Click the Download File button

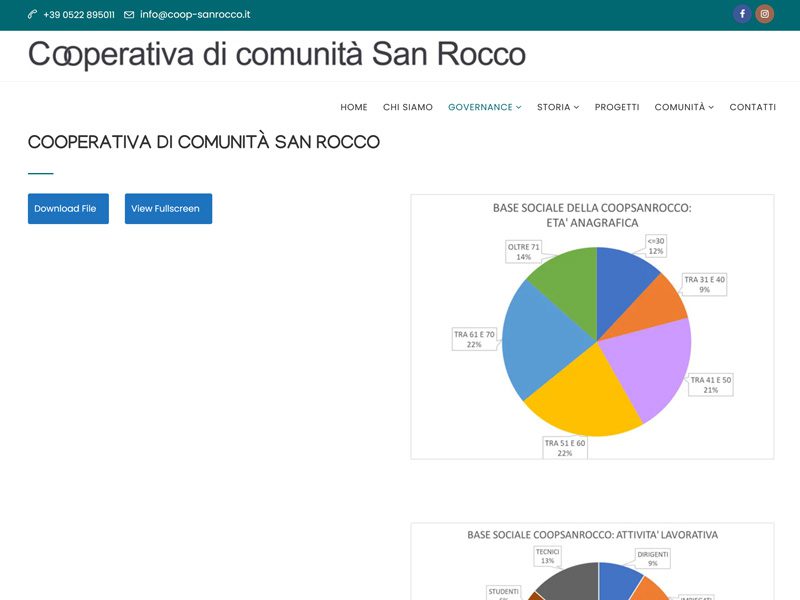click(x=68, y=208)
